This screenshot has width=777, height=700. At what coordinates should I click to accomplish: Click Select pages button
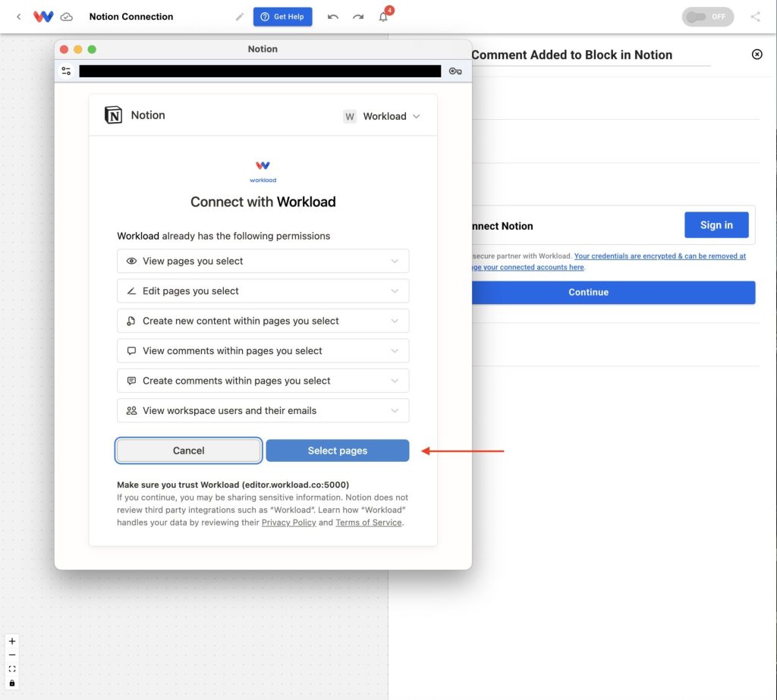(x=338, y=450)
